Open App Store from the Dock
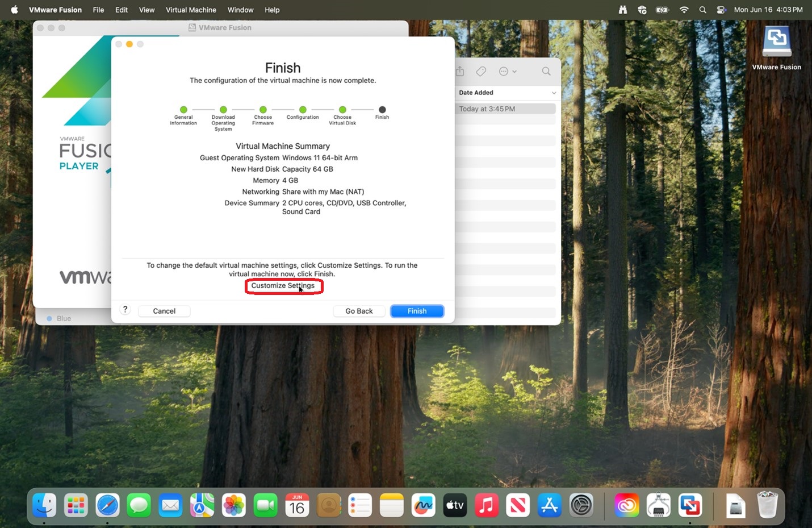The image size is (812, 528). tap(549, 505)
